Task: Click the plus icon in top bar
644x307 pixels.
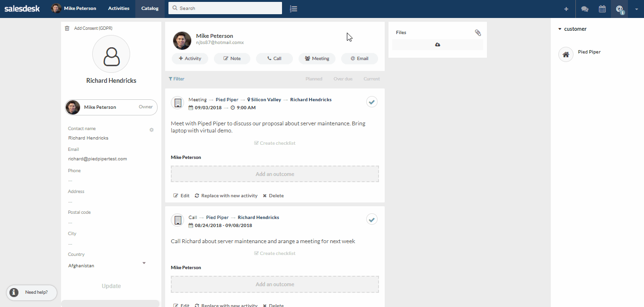Action: pyautogui.click(x=566, y=9)
